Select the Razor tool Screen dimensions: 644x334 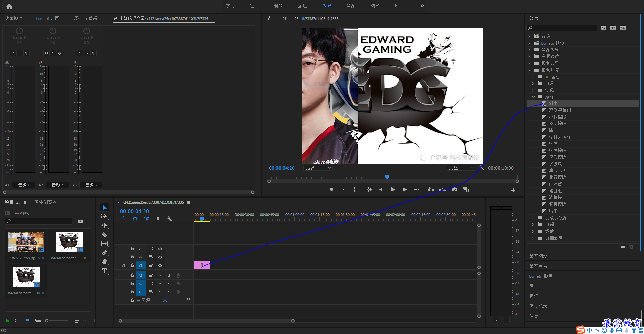[104, 235]
